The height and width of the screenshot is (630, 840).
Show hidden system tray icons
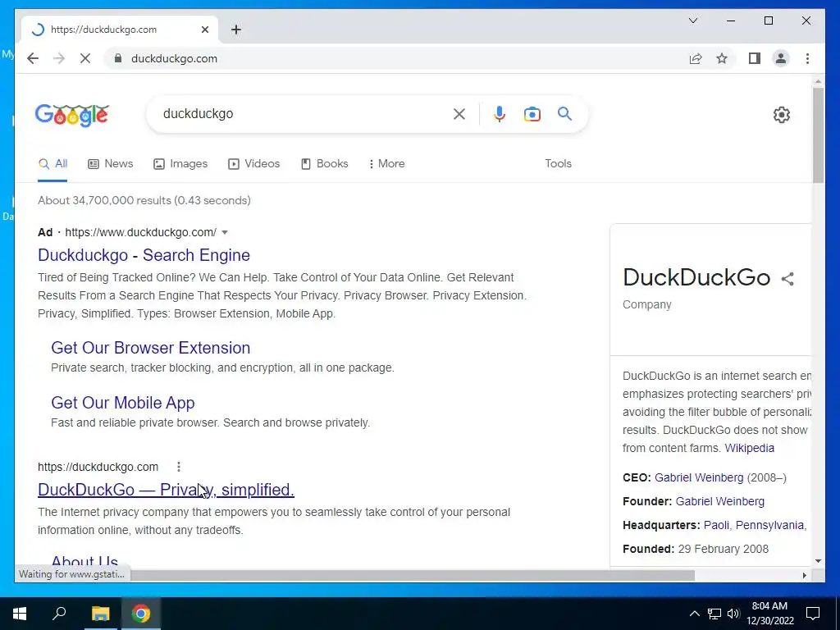694,614
